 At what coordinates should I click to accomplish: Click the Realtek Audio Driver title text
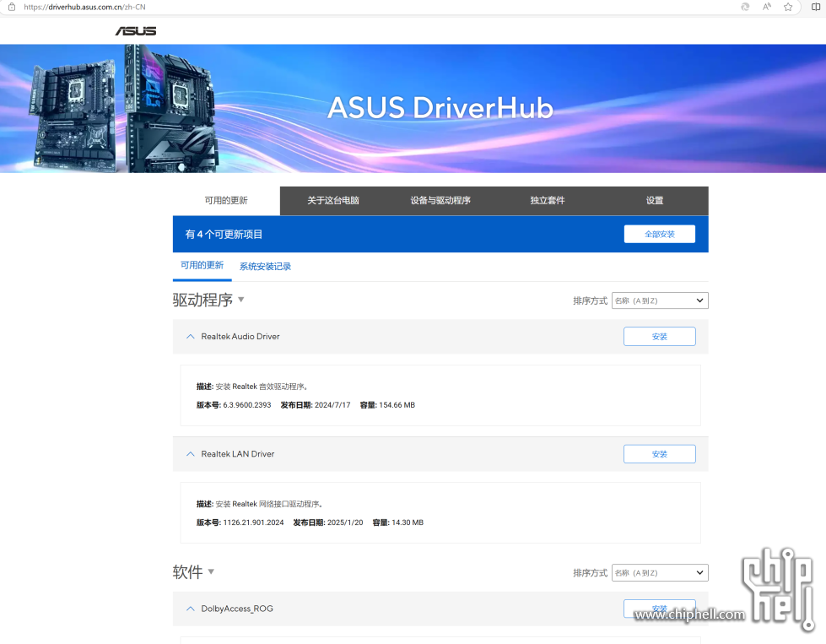[x=240, y=336]
